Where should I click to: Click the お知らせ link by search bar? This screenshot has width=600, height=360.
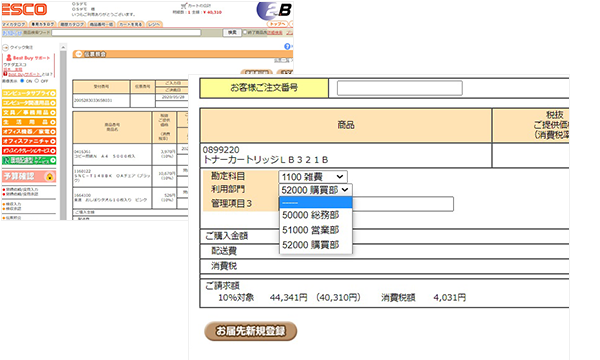click(12, 33)
